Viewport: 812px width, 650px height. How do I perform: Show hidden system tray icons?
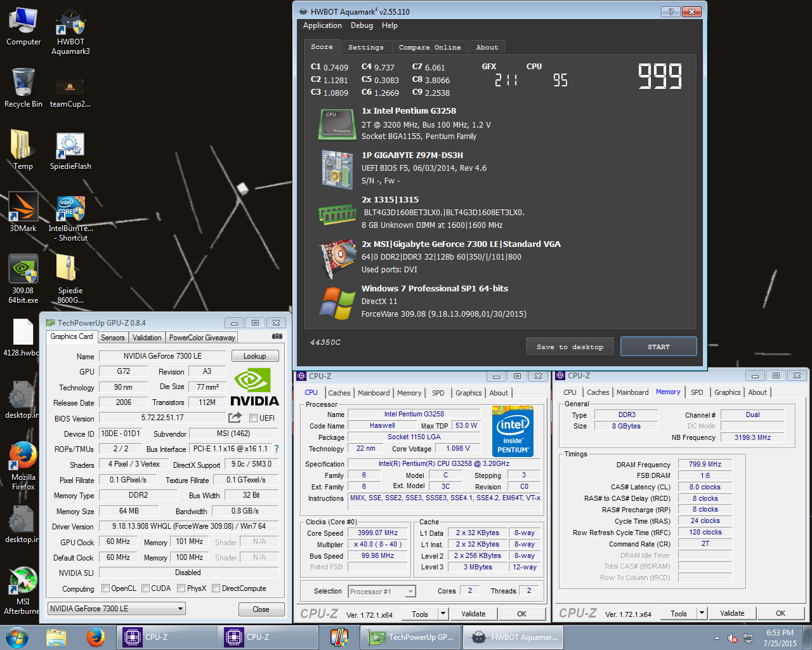coord(717,638)
